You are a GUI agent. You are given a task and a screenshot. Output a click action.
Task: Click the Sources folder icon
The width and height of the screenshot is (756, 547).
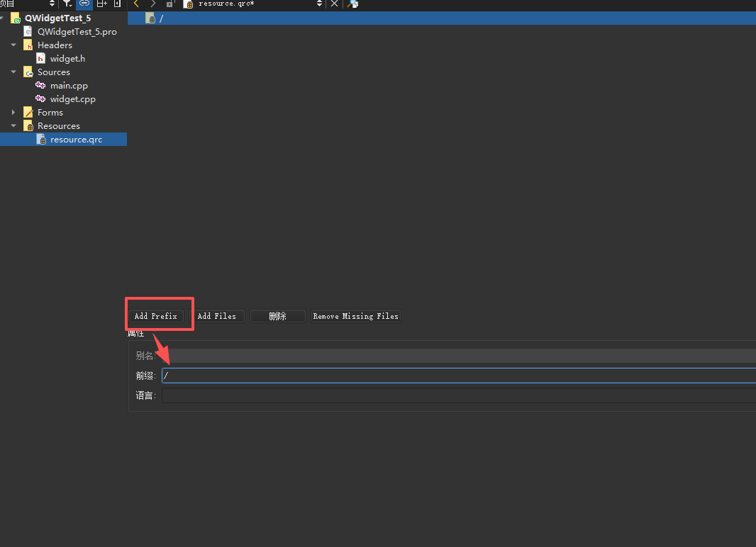[28, 72]
